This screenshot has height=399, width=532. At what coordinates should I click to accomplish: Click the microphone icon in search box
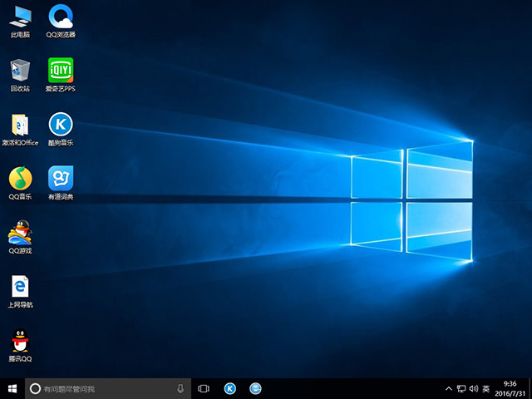click(x=180, y=388)
